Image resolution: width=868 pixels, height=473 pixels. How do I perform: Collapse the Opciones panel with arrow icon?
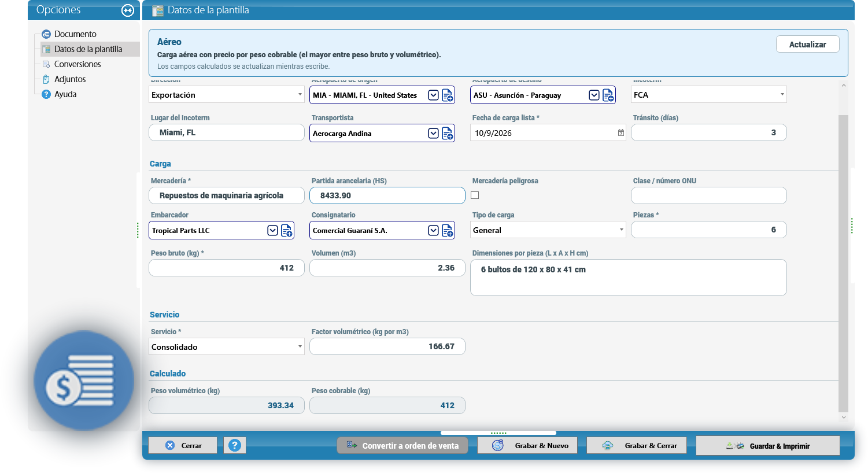tap(128, 10)
